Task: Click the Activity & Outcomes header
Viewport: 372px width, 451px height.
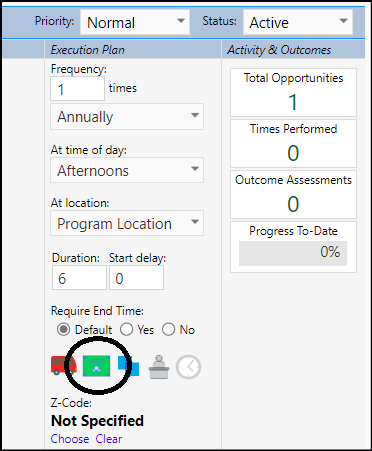Action: click(x=279, y=50)
